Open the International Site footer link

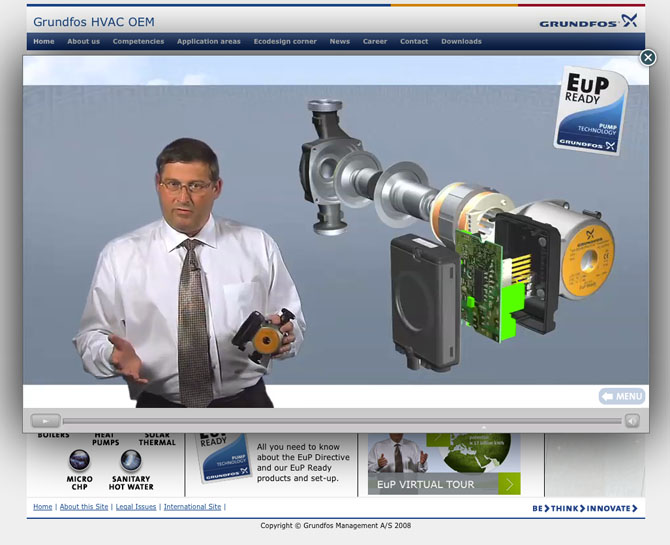point(192,507)
